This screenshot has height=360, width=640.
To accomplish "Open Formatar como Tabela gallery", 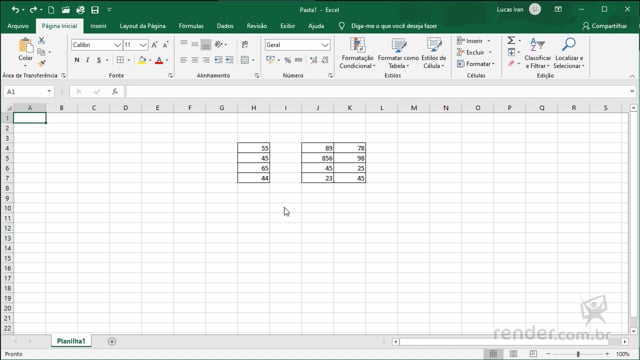I will click(398, 53).
